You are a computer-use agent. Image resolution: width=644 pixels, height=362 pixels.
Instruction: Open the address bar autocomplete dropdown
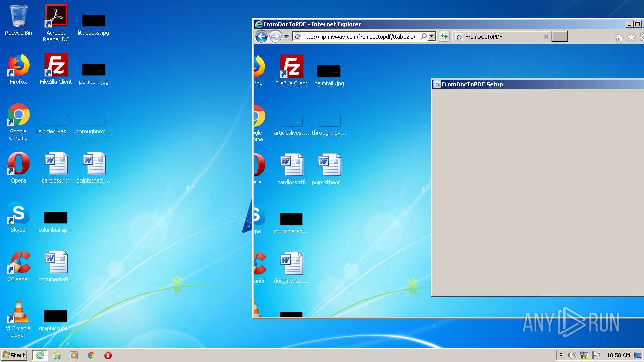(431, 37)
